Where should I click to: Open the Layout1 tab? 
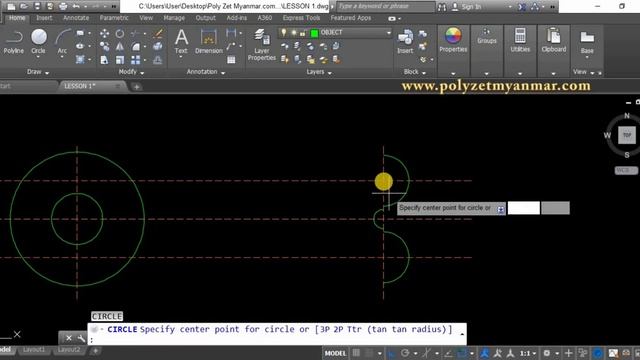[x=34, y=350]
